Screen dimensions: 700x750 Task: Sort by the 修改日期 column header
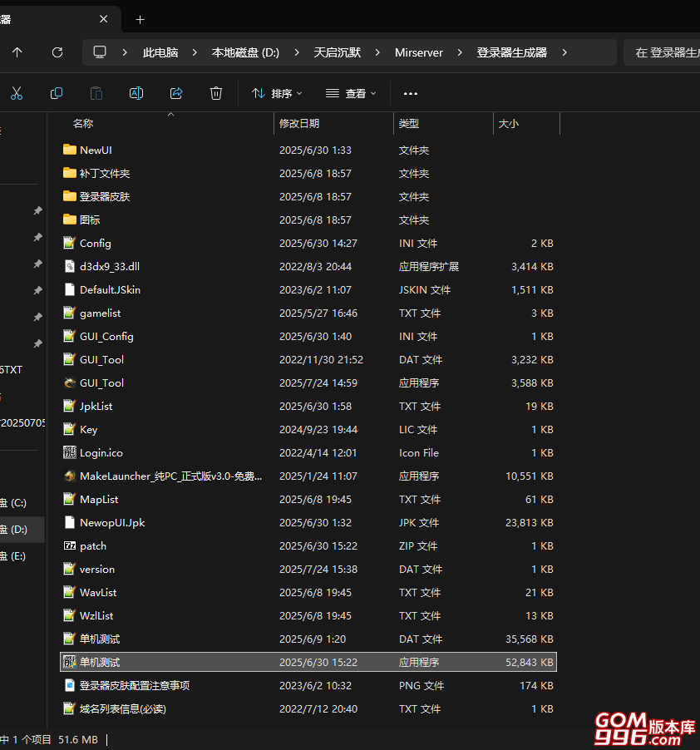coord(299,123)
